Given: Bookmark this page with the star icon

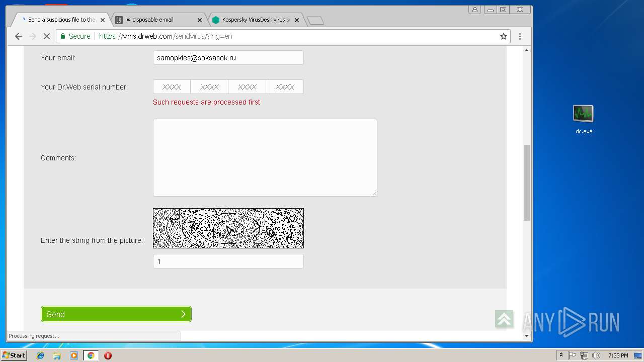Looking at the screenshot, I should coord(503,36).
